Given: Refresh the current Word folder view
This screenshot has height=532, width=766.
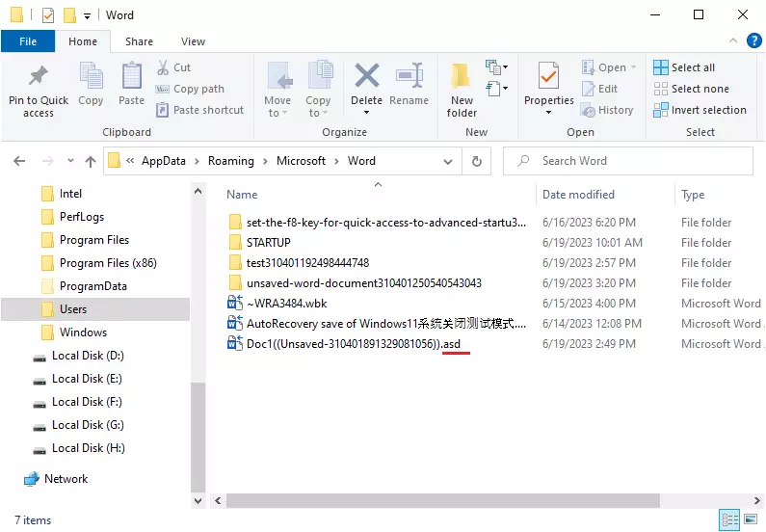Looking at the screenshot, I should click(476, 162).
